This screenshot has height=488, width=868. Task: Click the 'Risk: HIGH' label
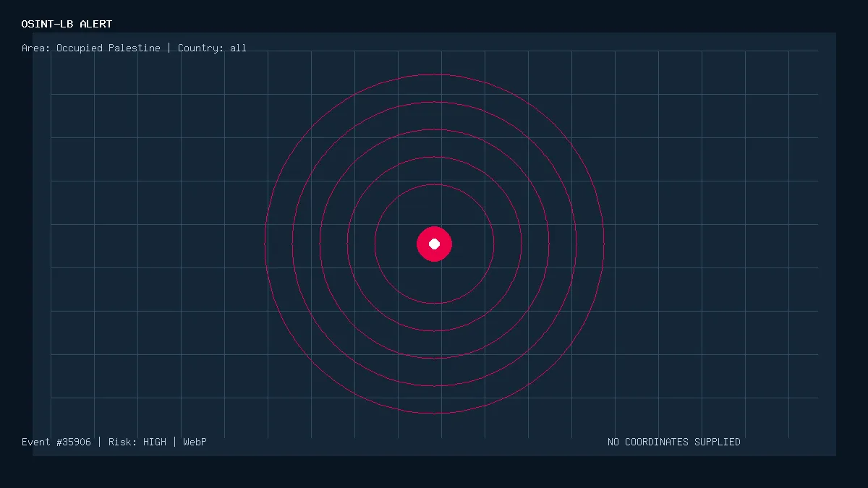pyautogui.click(x=137, y=442)
